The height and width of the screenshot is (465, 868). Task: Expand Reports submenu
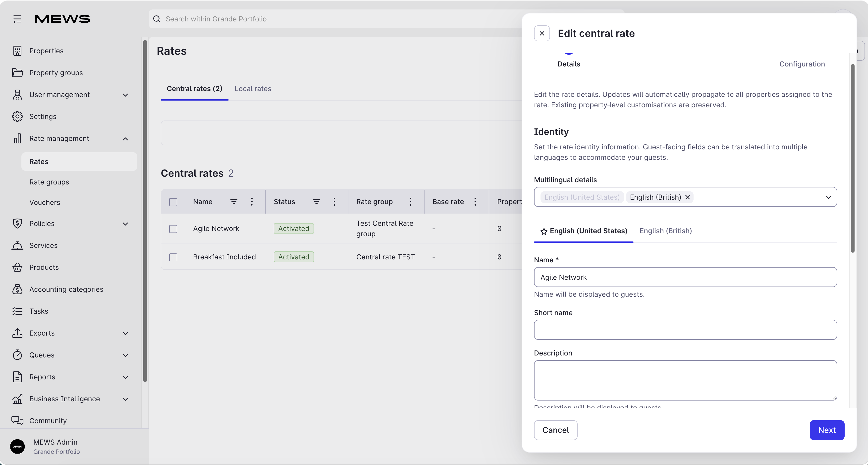(125, 377)
